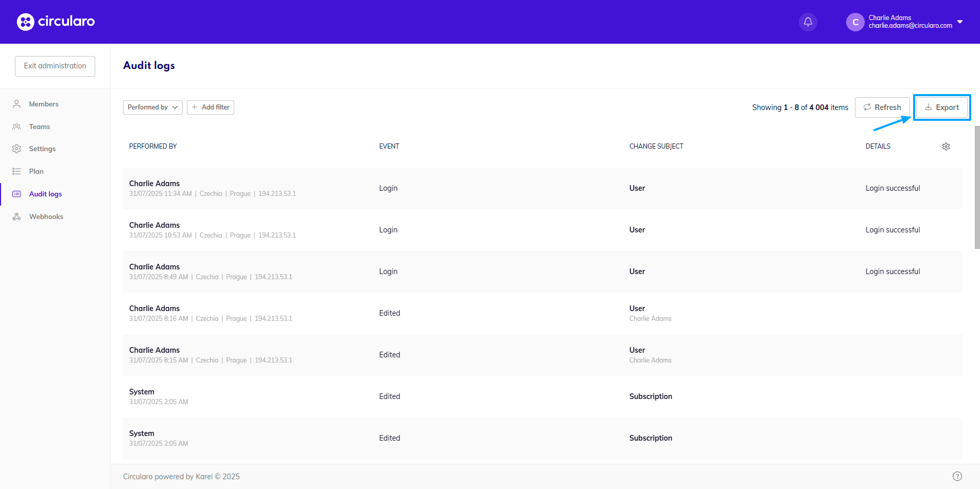Switch to the Audit logs section
The image size is (980, 489).
tap(45, 194)
